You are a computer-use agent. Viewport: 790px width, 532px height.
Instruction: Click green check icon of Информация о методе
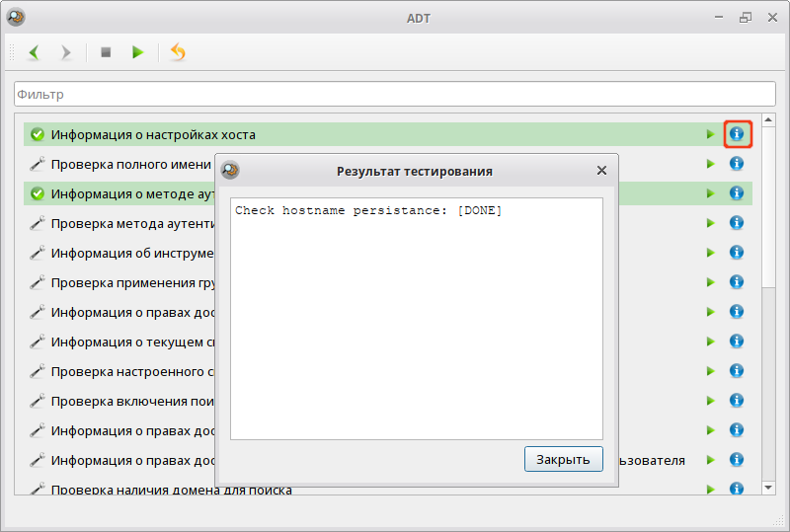tap(38, 193)
